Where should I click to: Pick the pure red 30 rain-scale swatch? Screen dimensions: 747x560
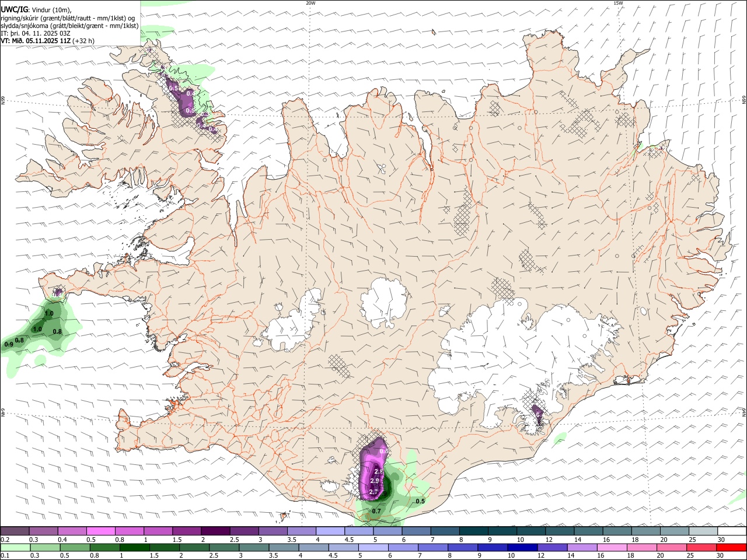tap(732, 547)
